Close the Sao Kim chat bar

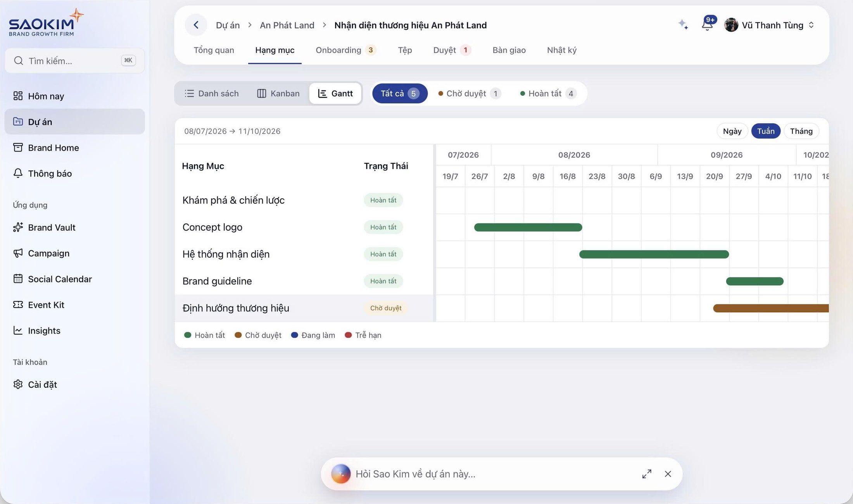pyautogui.click(x=668, y=474)
